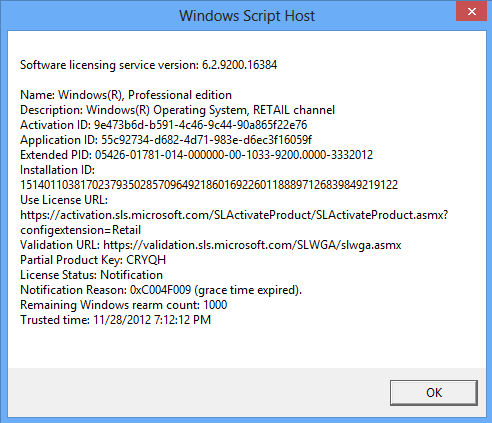Click the Validation URL line
The height and width of the screenshot is (423, 492).
coord(211,245)
